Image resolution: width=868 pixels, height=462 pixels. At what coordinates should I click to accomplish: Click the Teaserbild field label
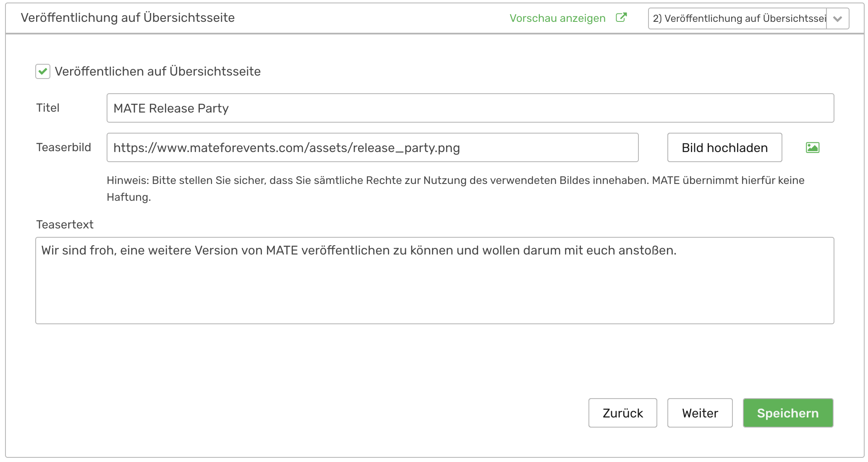coord(64,147)
